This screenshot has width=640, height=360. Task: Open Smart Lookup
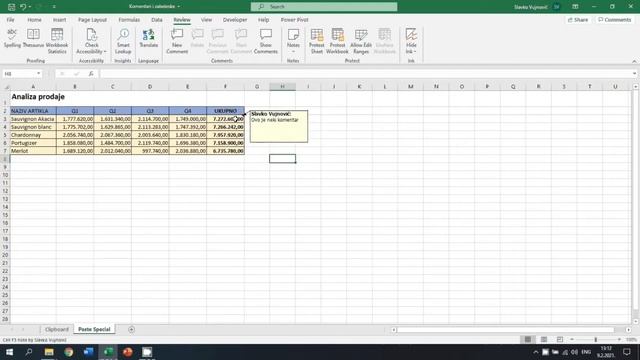point(123,41)
